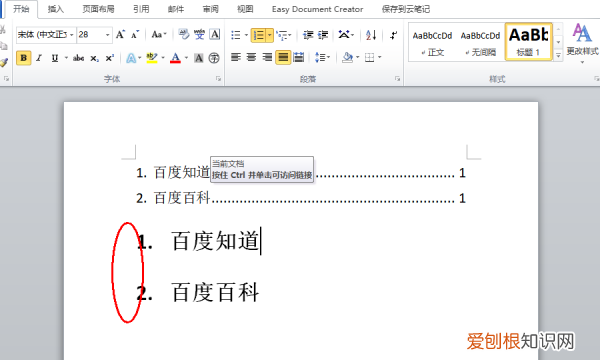
Task: Click the Grow Font icon
Action: pyautogui.click(x=120, y=35)
